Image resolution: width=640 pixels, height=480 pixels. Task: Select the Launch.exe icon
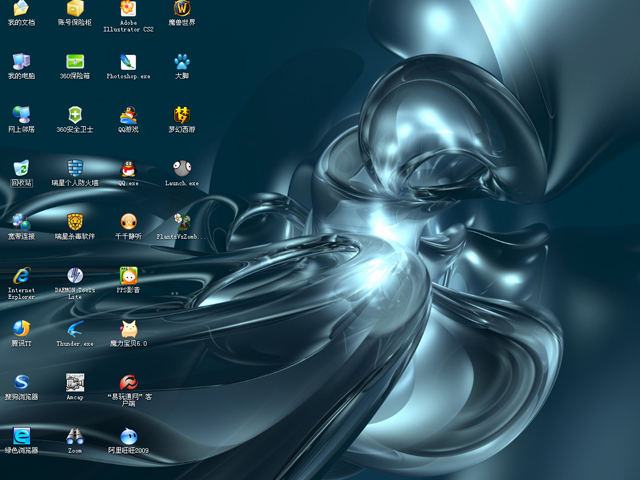click(x=181, y=168)
